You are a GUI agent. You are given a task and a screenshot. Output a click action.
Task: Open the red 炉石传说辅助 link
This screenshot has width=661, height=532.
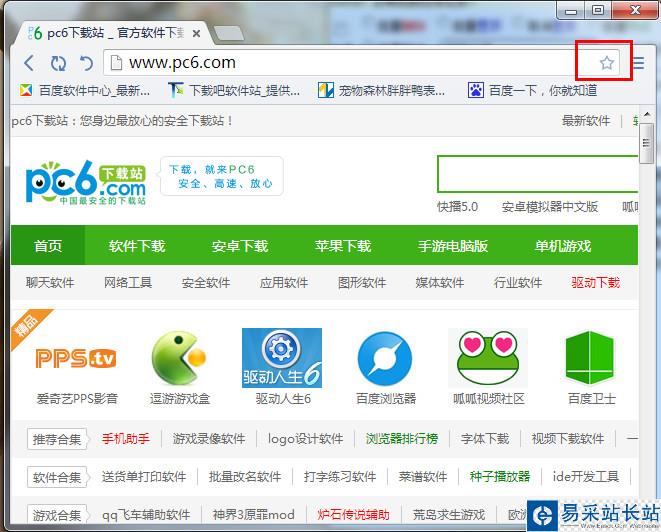(x=353, y=515)
